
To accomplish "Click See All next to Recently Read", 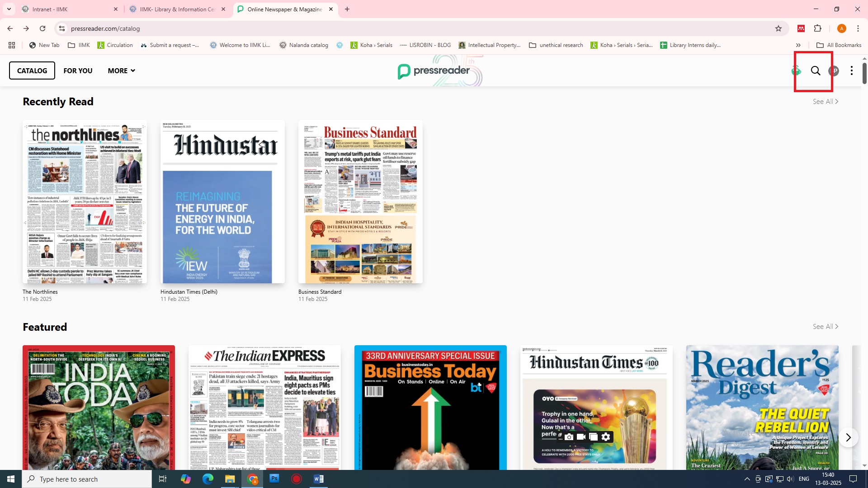I will point(825,102).
